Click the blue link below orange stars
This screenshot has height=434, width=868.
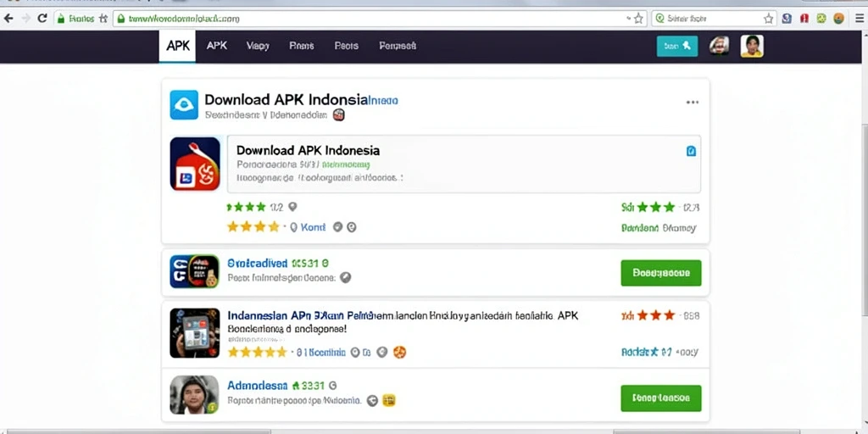(646, 352)
